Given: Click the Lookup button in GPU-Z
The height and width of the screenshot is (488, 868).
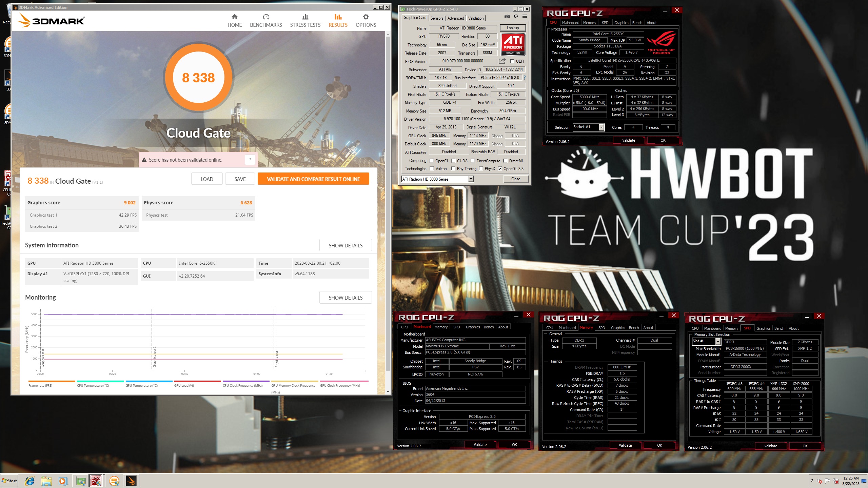Looking at the screenshot, I should (513, 28).
